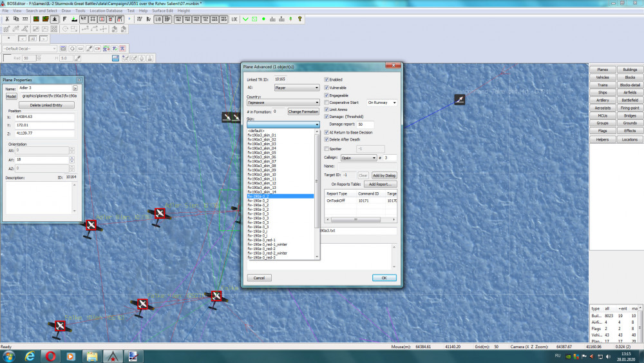
Task: Select fw190a3_skin_05 from the skin list
Action: point(261,153)
